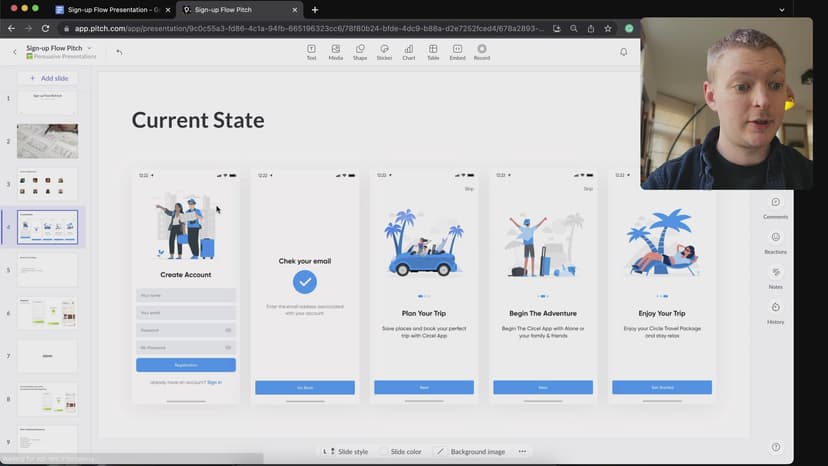Image resolution: width=828 pixels, height=466 pixels.
Task: Open the Sticker picker
Action: (384, 51)
